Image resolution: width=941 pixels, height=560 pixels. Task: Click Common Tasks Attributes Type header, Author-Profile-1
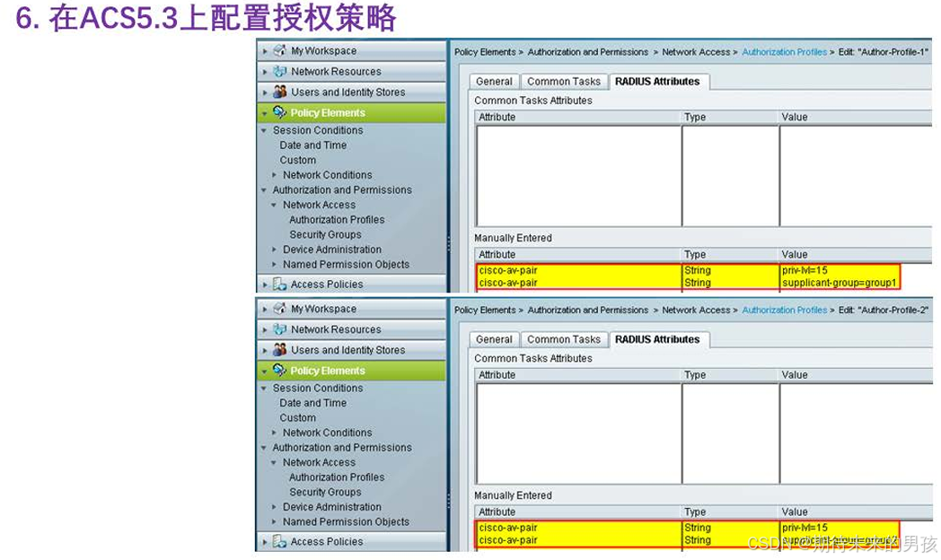pyautogui.click(x=730, y=117)
